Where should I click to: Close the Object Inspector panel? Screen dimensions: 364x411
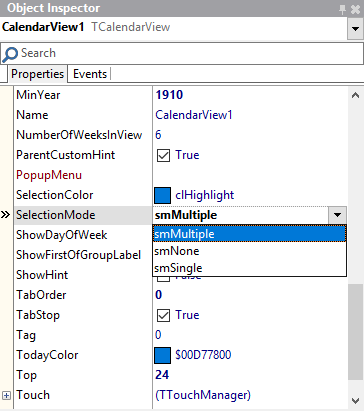356,9
